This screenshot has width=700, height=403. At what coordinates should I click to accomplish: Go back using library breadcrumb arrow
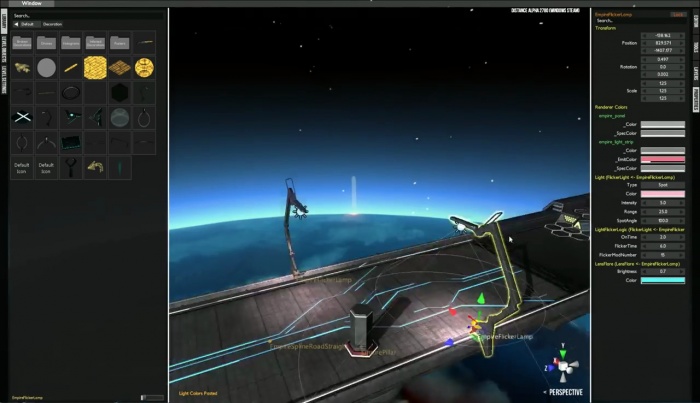coord(17,24)
